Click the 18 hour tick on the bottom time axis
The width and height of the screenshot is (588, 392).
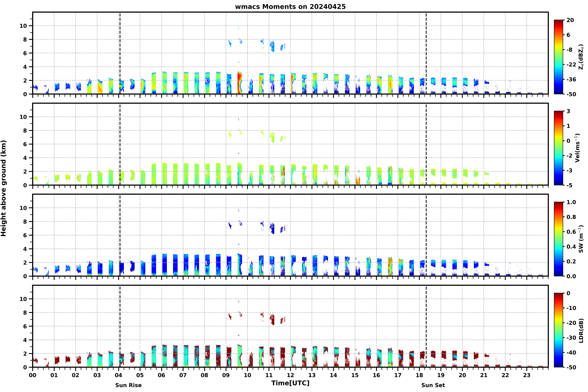pyautogui.click(x=419, y=375)
